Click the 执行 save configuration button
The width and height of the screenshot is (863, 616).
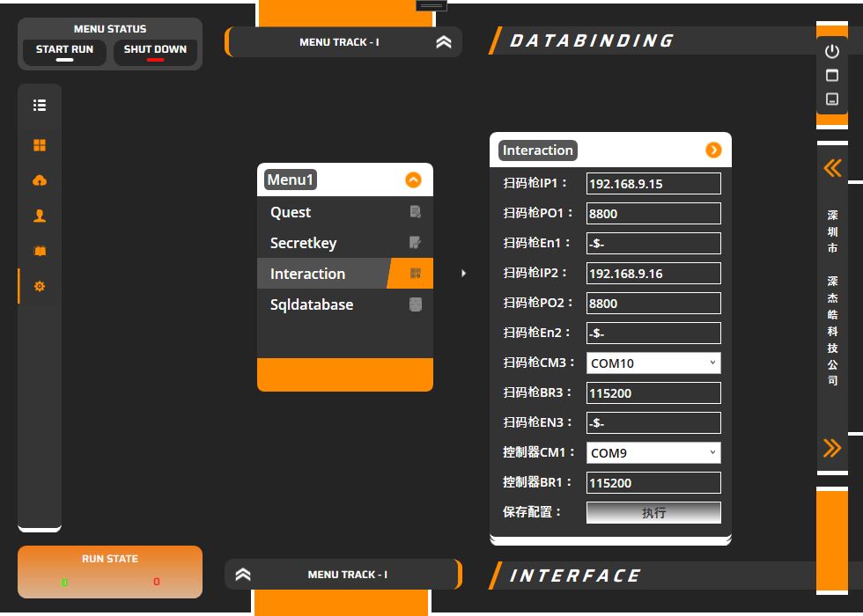pyautogui.click(x=653, y=513)
